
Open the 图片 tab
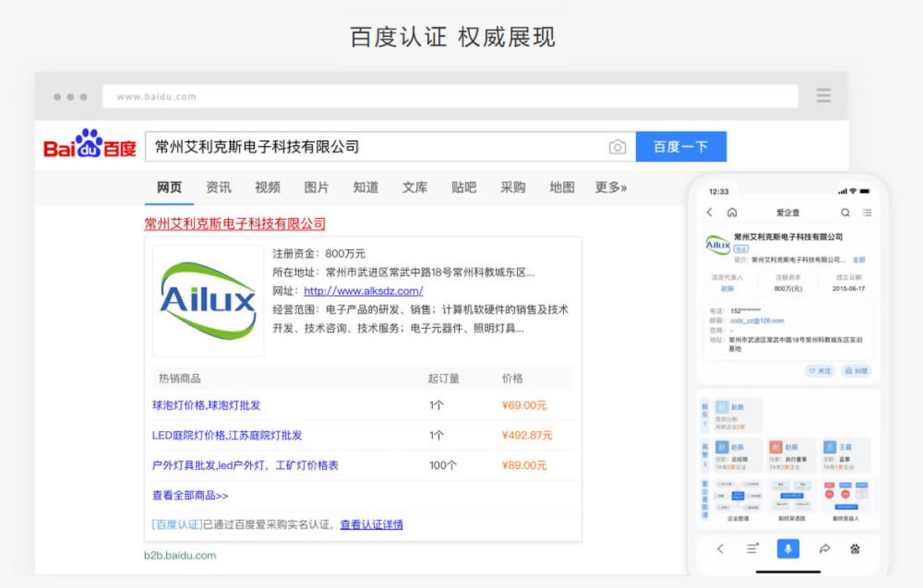pos(316,187)
